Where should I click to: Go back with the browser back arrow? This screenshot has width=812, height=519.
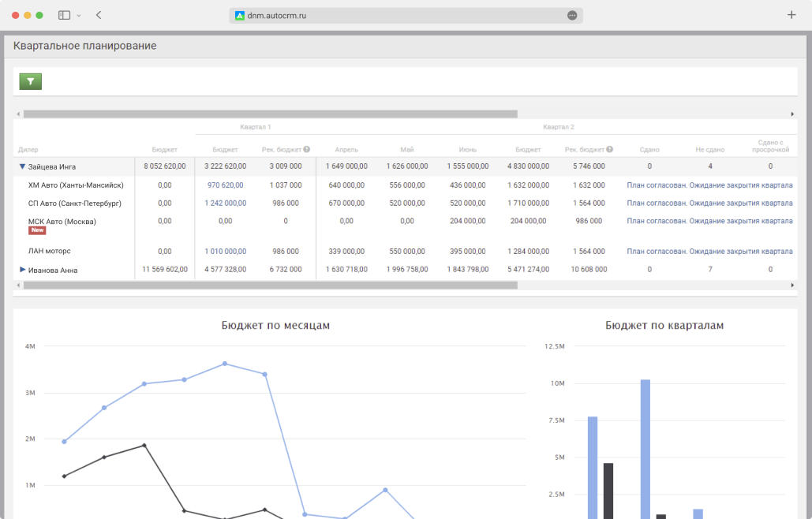click(99, 15)
